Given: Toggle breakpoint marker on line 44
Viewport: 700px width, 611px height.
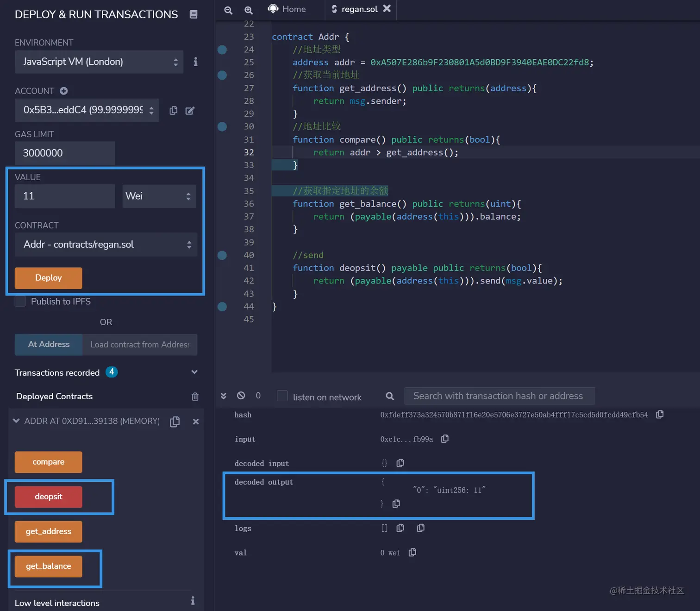Looking at the screenshot, I should (222, 307).
